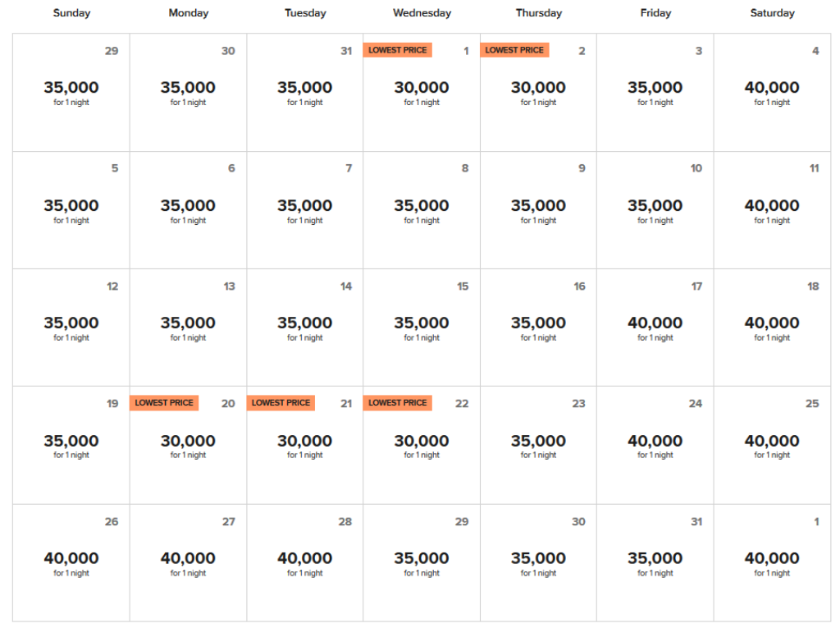
Task: Pick Tuesday the 21st Lowest Price date
Action: 304,446
